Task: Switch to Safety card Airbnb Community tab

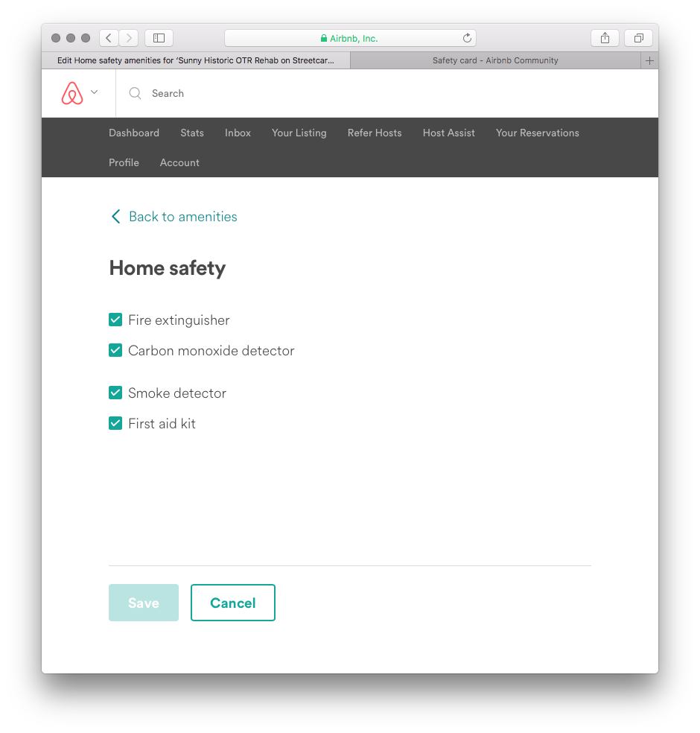Action: (495, 61)
